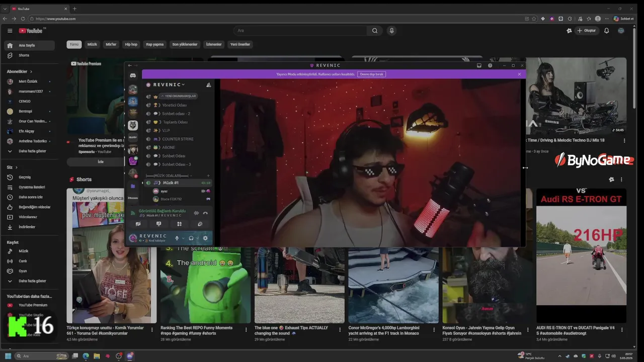The image size is (644, 362).
Task: Select the Mix'ler filter chip
Action: [x=111, y=44]
